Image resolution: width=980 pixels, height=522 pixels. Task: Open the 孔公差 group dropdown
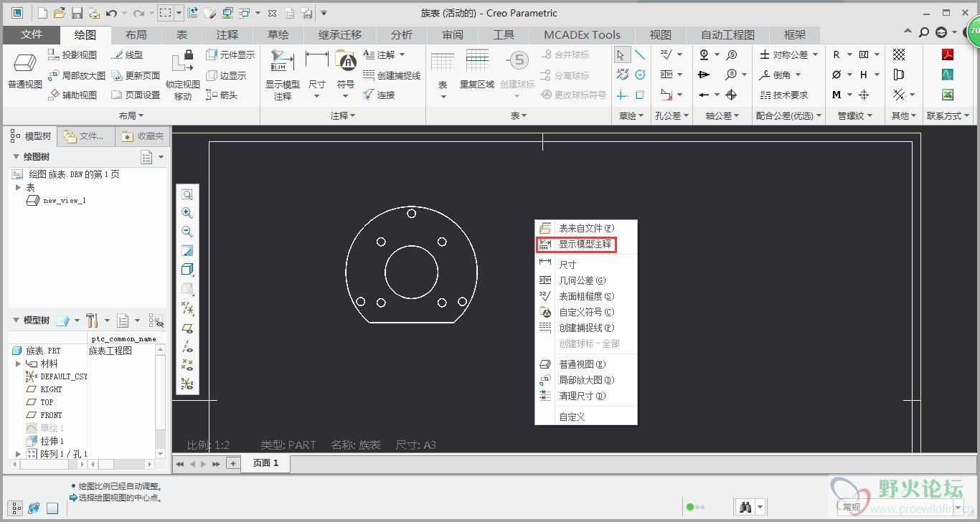673,115
